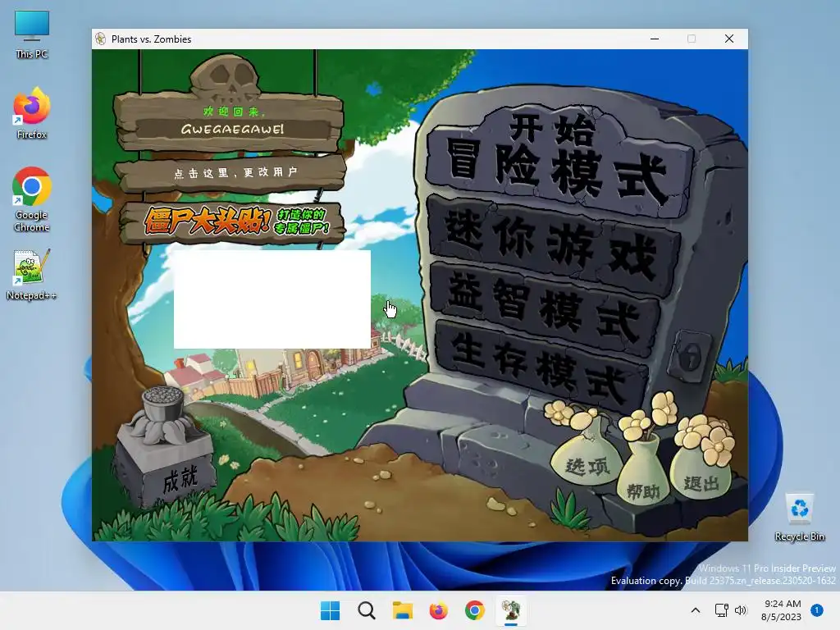Close the Plants vs. Zombies window
This screenshot has height=630, width=840.
729,39
